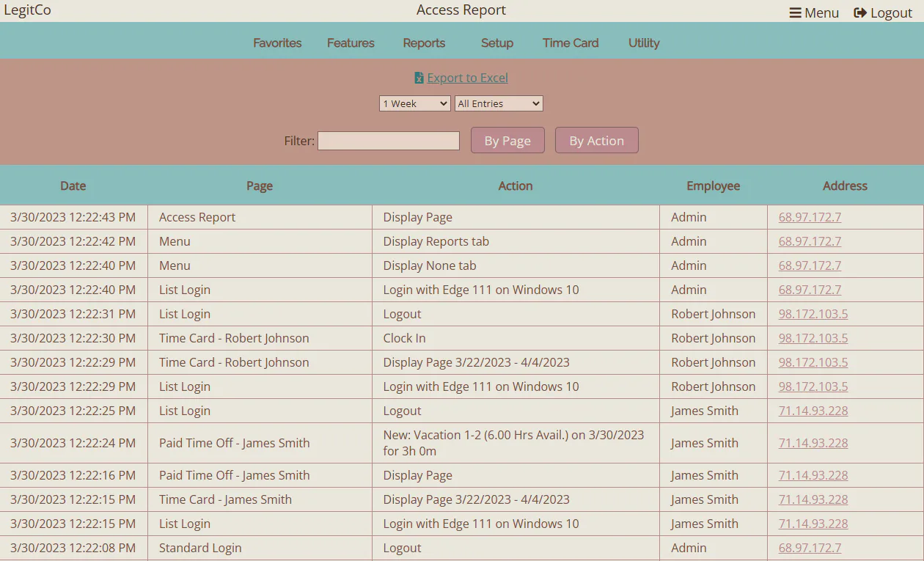Focus the Filter text field

(389, 141)
